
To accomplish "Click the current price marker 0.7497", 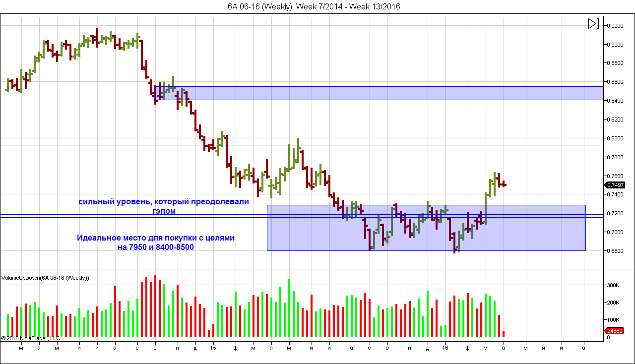I will point(614,185).
